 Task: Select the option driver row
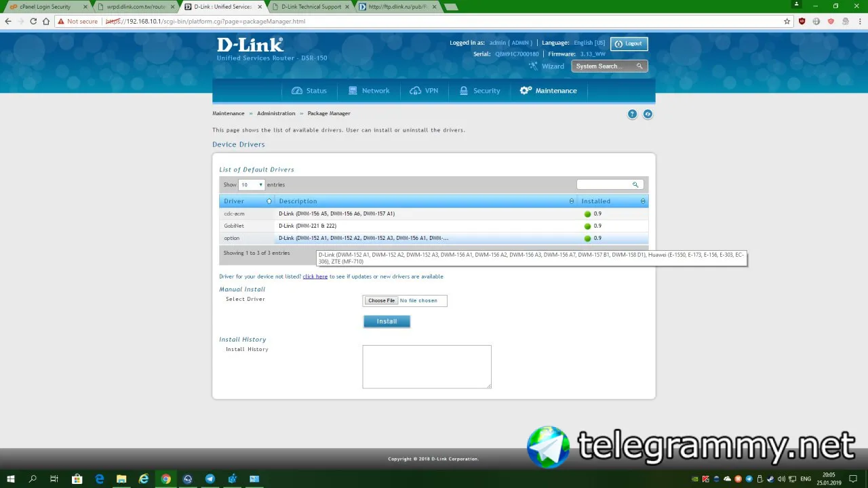(434, 238)
